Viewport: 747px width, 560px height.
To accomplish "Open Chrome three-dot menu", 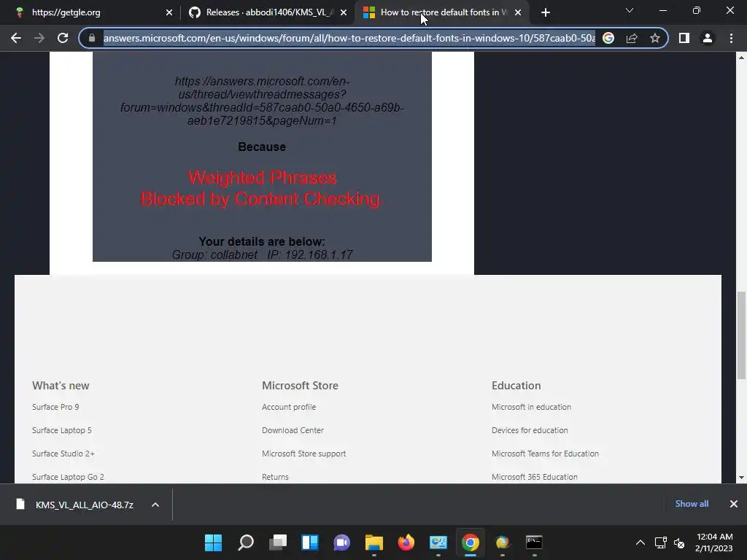I will click(731, 38).
